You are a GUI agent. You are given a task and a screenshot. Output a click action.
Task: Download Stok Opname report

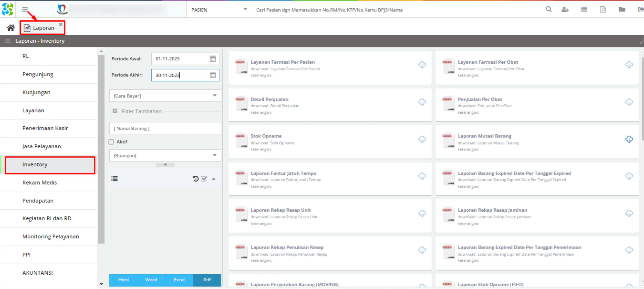point(422,139)
